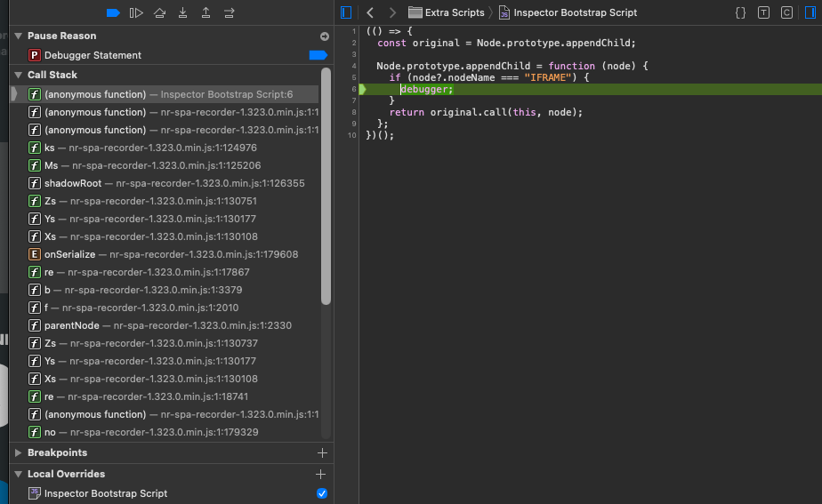Uncheck the Inspector Bootstrap Script override checkbox
The image size is (822, 504).
[322, 493]
